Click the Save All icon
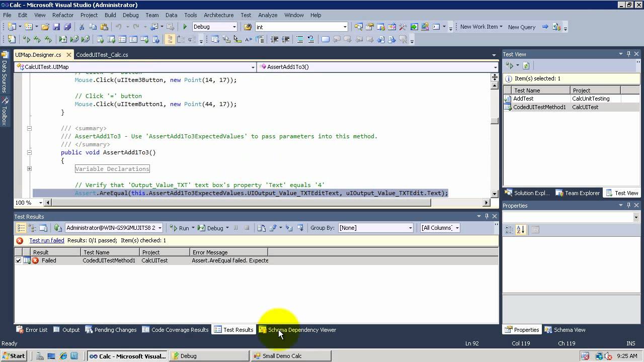644x362 pixels. tap(66, 27)
